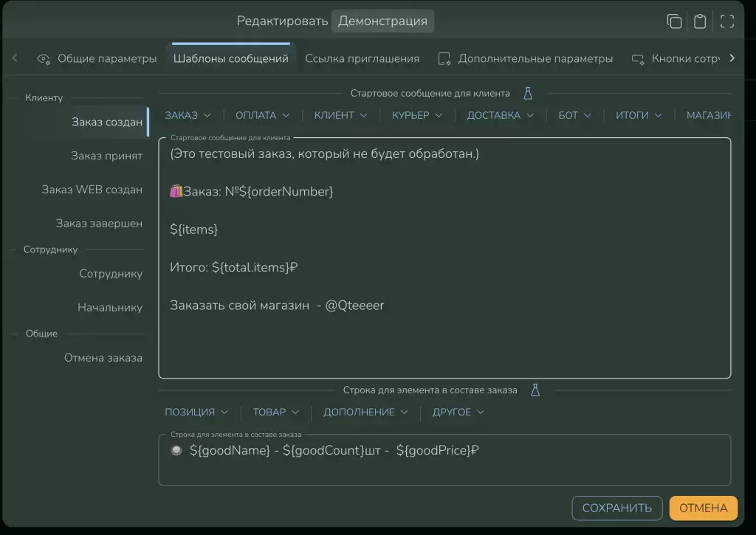Select Сотруднику template item

pos(111,274)
